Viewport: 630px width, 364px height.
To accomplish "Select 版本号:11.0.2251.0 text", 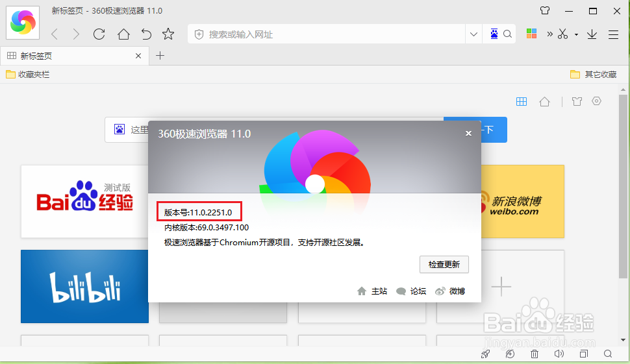I will [198, 213].
